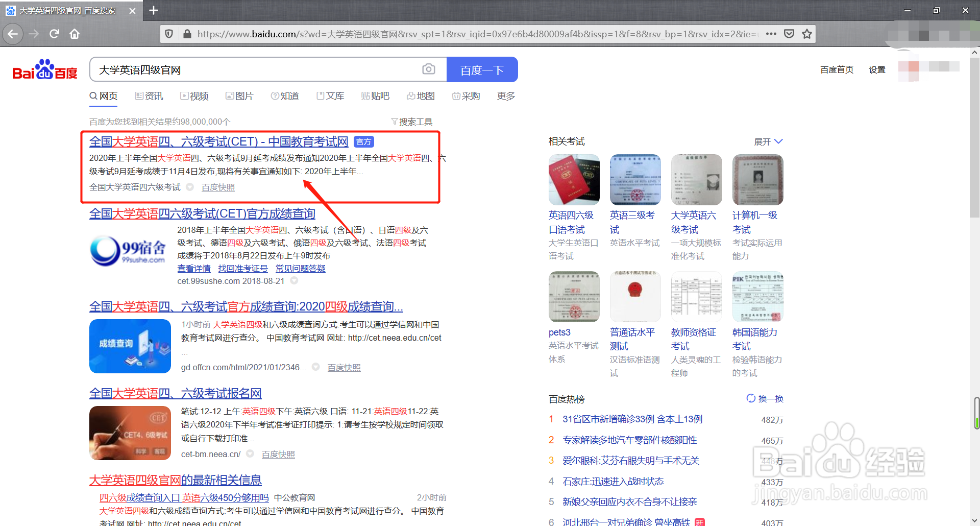980x526 pixels.
Task: Open the 教师资格证考试 related link
Action: [x=694, y=339]
